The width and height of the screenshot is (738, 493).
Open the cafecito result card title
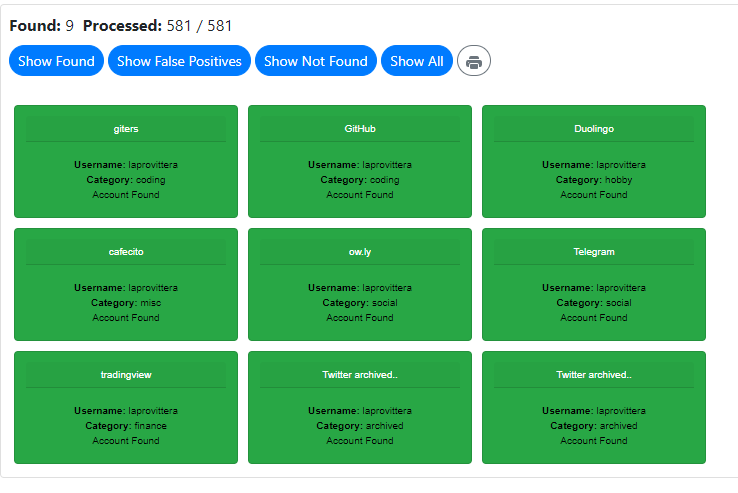(x=126, y=251)
